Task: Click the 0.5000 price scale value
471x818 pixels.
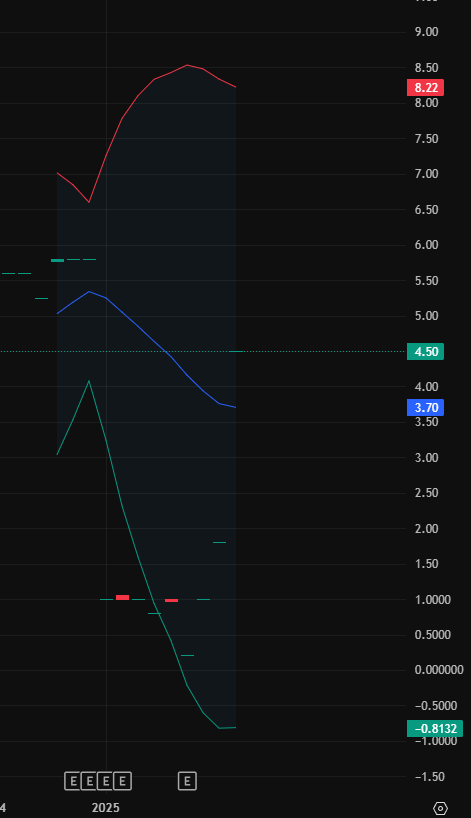Action: 432,635
